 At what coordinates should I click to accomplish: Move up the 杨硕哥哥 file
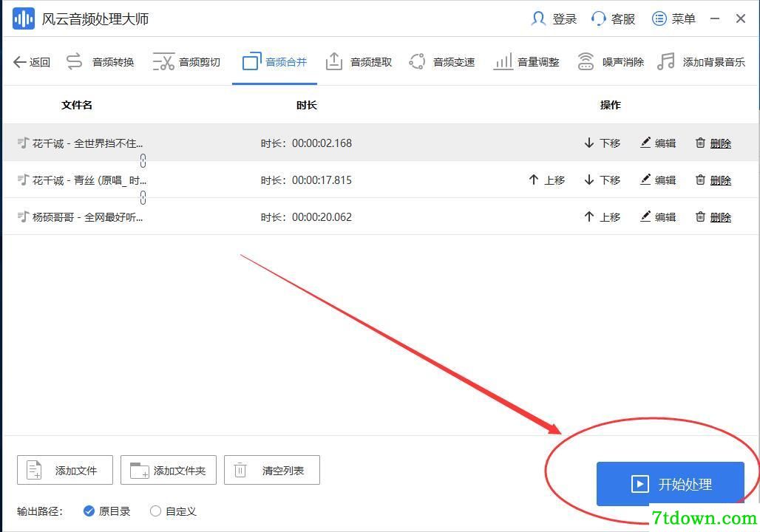[602, 216]
